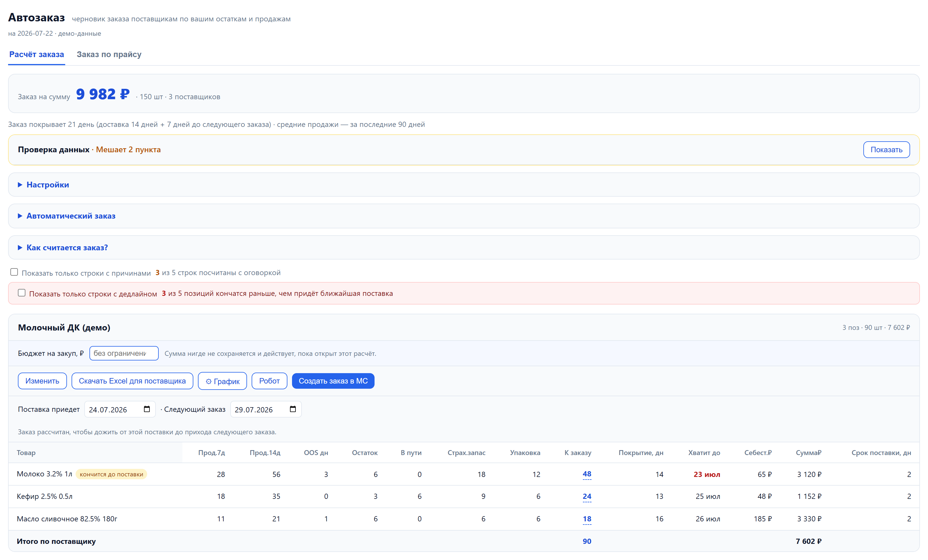Image resolution: width=928 pixels, height=560 pixels.
Task: Click the order total 9 982 ₽
Action: tap(102, 94)
